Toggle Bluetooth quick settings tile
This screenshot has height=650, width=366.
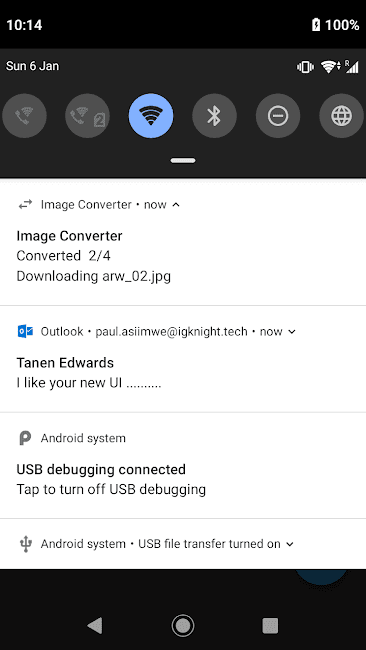[214, 116]
